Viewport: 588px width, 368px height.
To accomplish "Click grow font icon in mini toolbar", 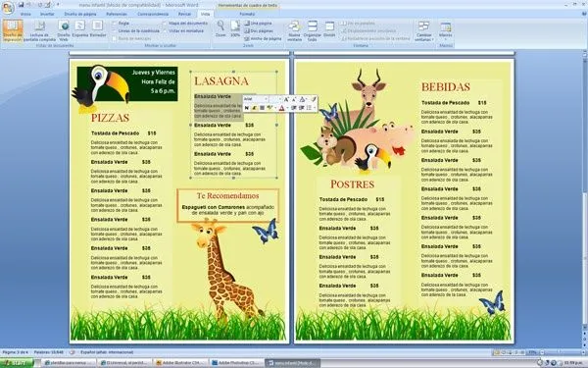I will click(x=286, y=99).
